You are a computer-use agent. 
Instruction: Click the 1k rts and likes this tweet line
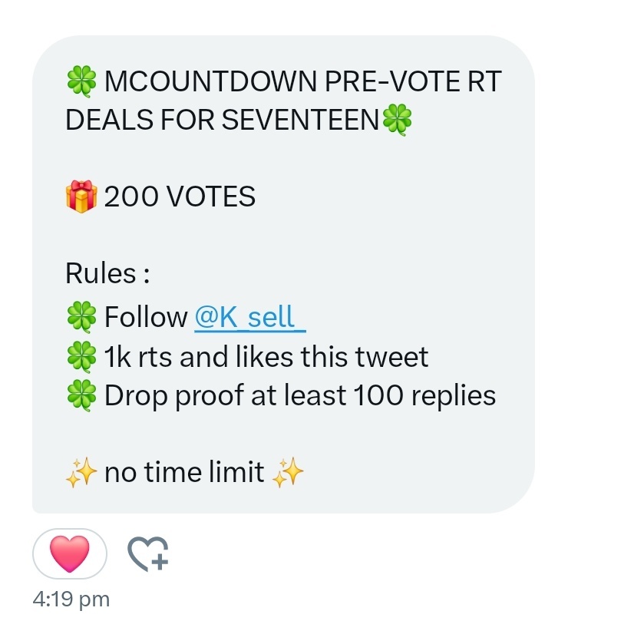(x=266, y=356)
